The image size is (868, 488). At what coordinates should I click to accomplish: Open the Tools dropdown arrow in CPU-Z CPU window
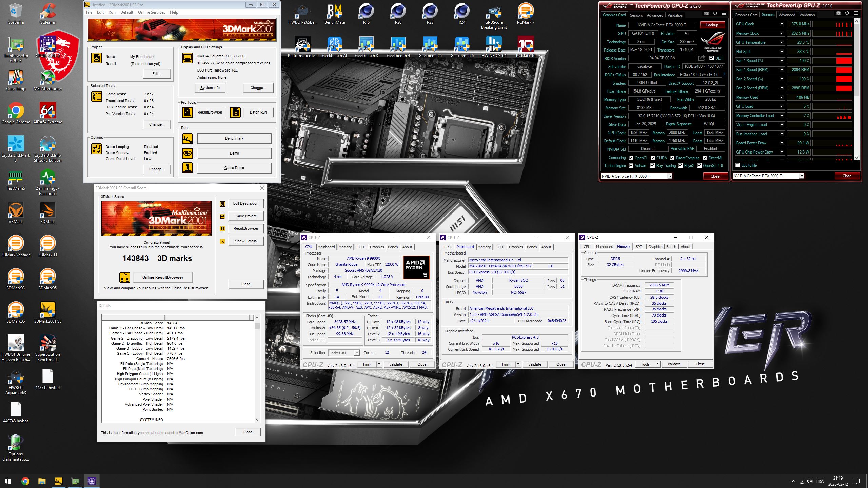click(379, 364)
